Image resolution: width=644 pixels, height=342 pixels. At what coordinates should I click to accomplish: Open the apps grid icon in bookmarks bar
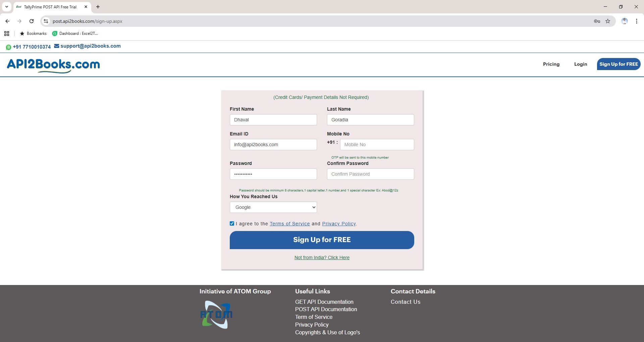[x=7, y=34]
